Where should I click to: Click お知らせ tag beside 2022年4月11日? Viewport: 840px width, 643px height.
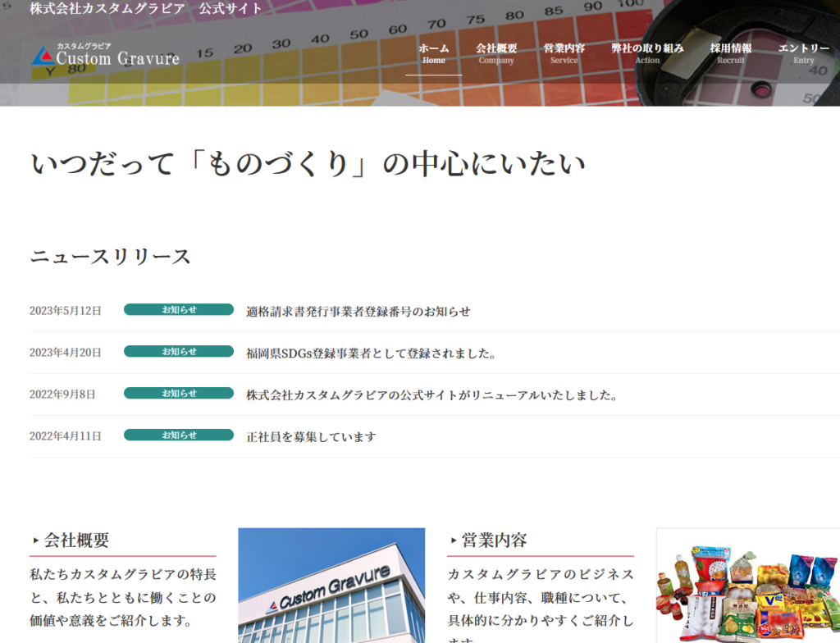tap(179, 436)
